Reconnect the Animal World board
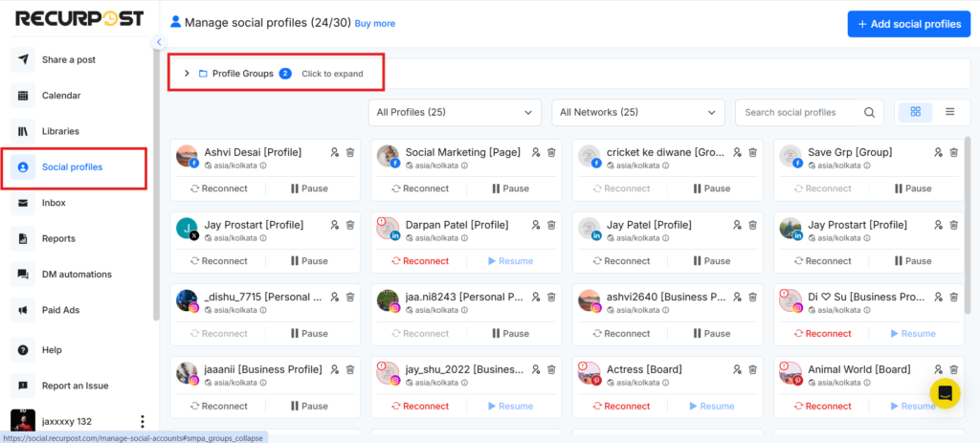 tap(822, 406)
